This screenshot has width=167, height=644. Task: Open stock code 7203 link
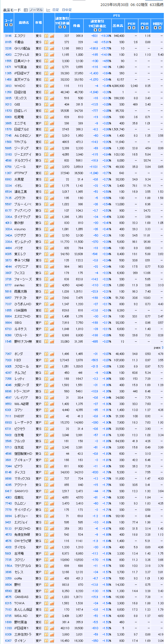click(8, 360)
